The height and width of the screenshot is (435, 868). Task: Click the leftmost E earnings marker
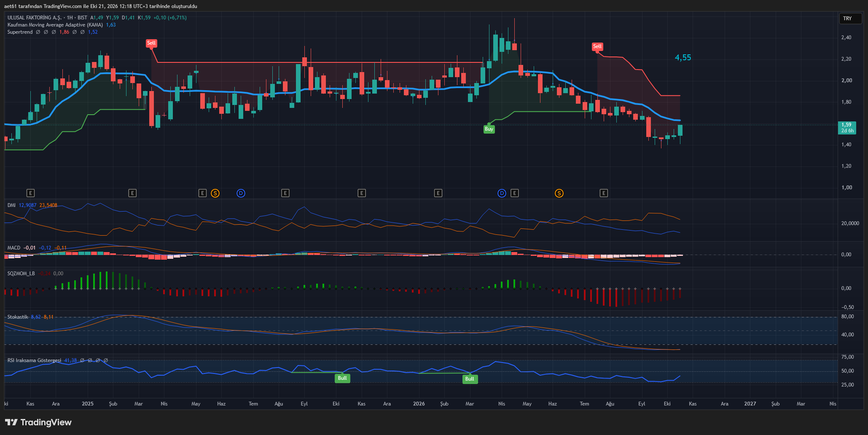30,193
